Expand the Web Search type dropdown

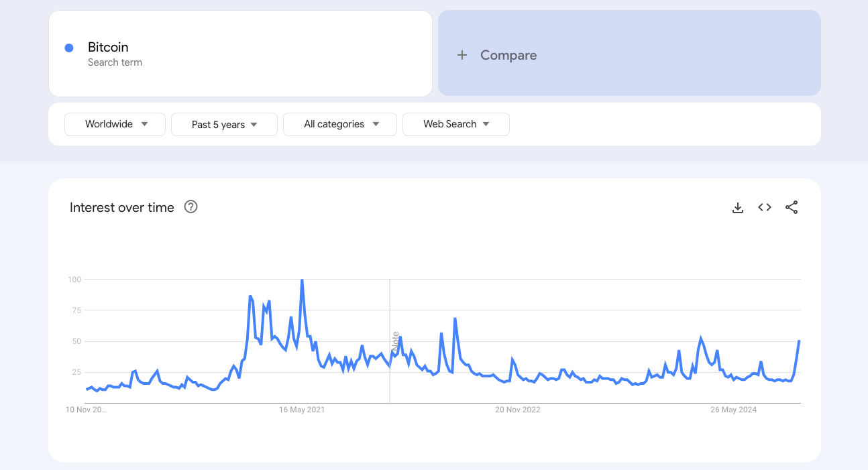pyautogui.click(x=455, y=124)
